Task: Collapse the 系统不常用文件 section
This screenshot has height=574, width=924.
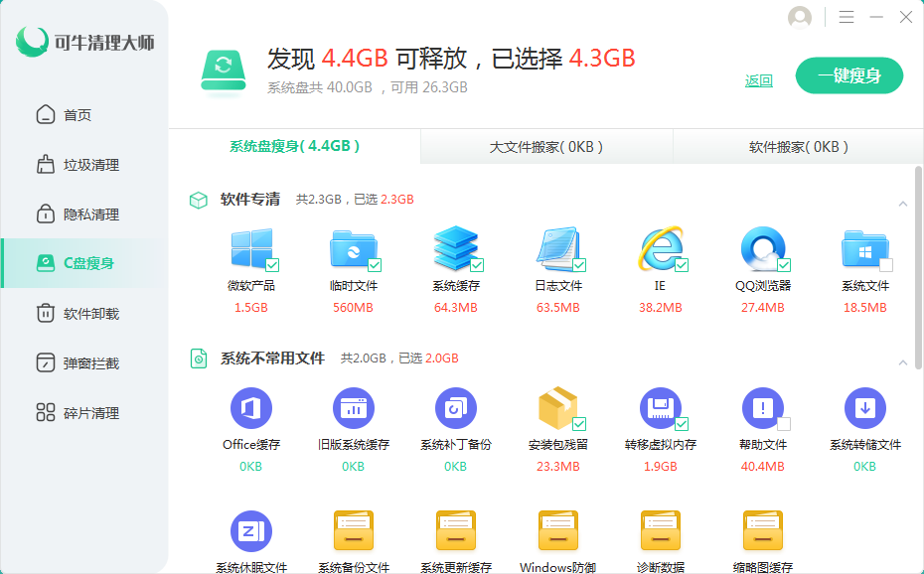Action: (903, 362)
